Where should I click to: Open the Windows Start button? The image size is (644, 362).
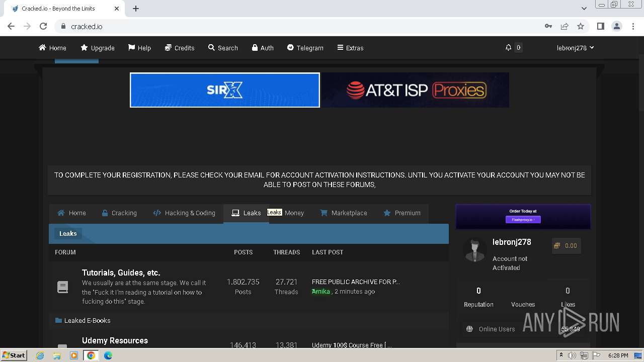pos(14,355)
